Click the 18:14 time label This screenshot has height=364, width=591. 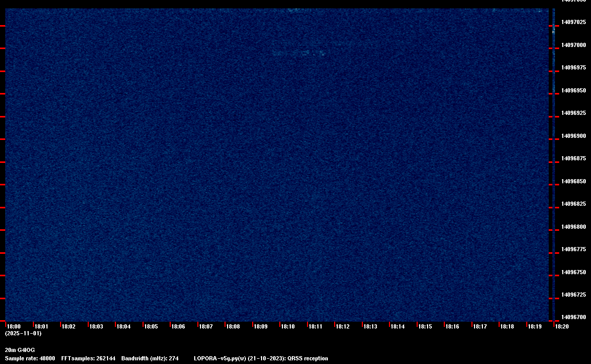pos(398,326)
